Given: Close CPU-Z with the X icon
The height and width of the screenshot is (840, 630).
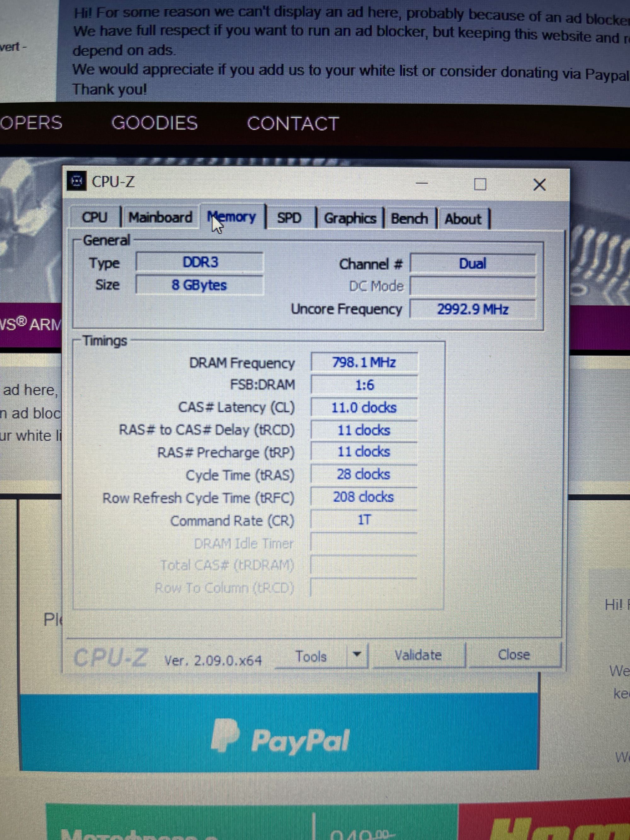Looking at the screenshot, I should [539, 185].
